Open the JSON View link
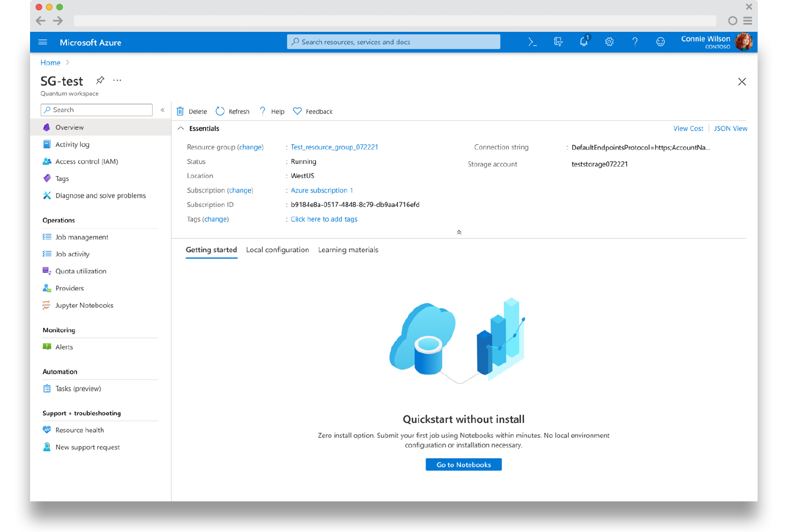Screen dimensions: 788x532 [x=730, y=128]
